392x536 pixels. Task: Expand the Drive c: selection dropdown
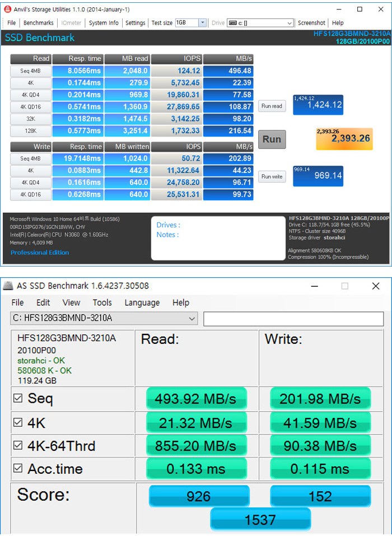289,23
